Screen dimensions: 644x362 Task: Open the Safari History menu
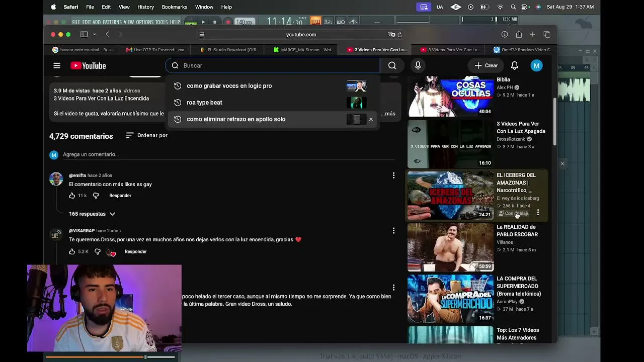[x=145, y=7]
